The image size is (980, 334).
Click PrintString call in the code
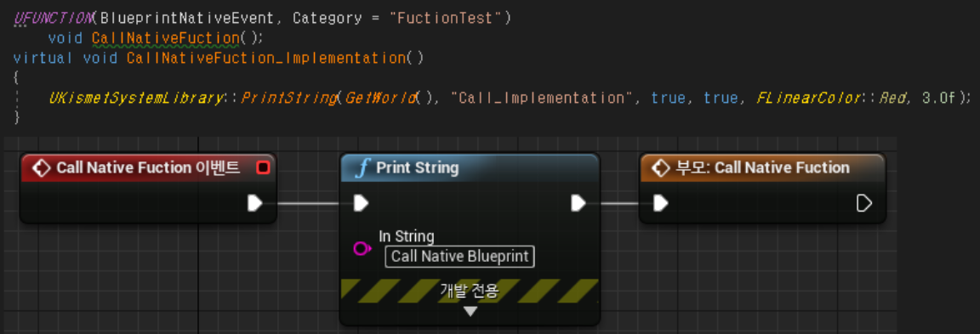tap(288, 98)
